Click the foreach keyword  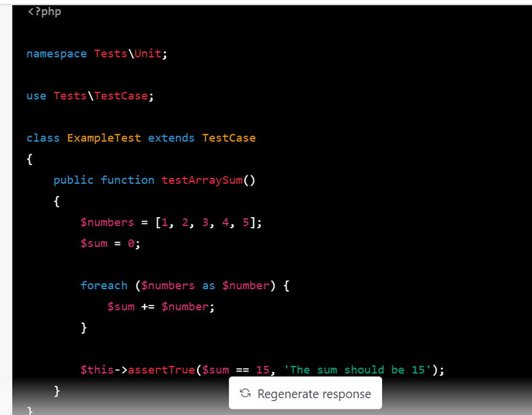click(x=104, y=286)
